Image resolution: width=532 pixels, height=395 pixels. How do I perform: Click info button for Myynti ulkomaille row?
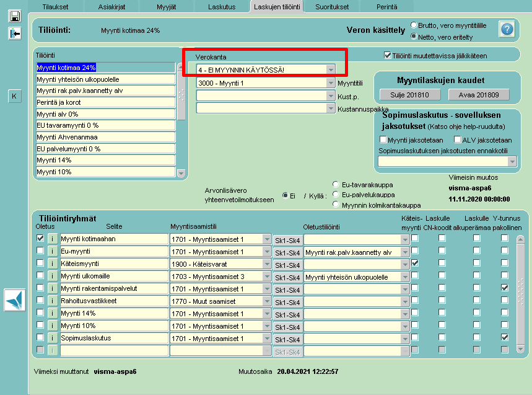click(x=52, y=276)
